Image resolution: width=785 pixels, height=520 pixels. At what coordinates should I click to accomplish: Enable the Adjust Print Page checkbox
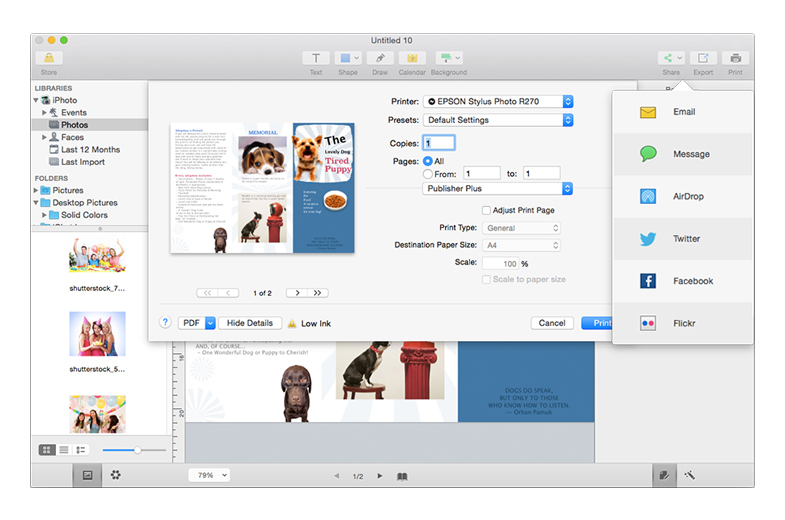click(486, 211)
